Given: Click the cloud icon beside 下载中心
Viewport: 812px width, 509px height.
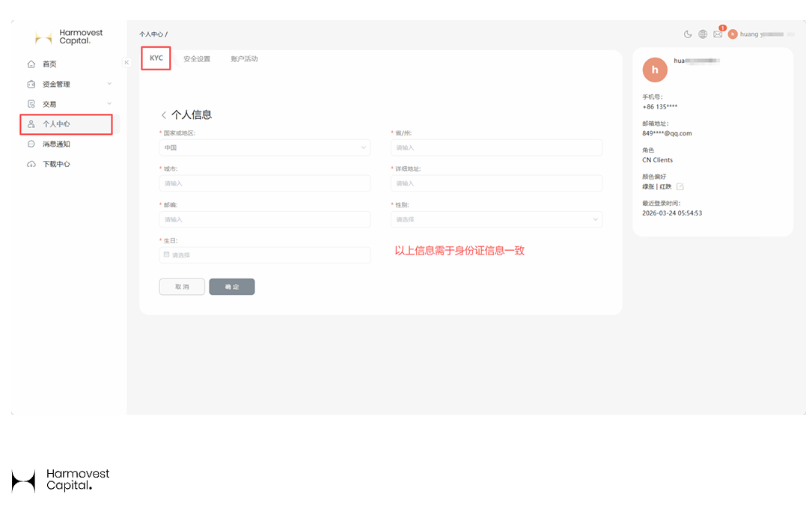Looking at the screenshot, I should click(x=31, y=164).
